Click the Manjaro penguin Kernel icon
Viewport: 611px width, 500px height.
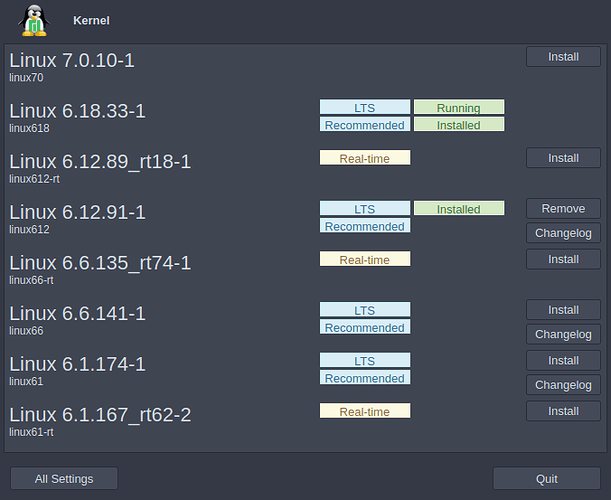(x=34, y=21)
